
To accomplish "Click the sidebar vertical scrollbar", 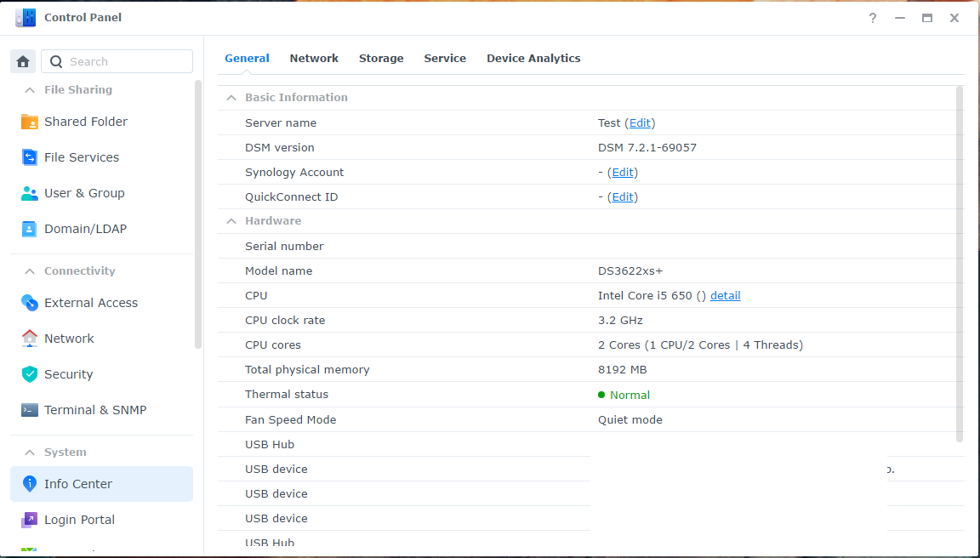I will point(198,214).
